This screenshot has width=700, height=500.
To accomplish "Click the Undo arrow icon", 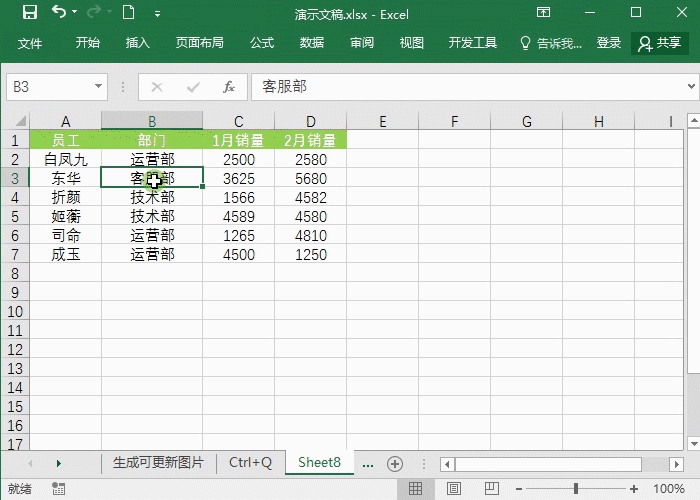I will point(59,13).
